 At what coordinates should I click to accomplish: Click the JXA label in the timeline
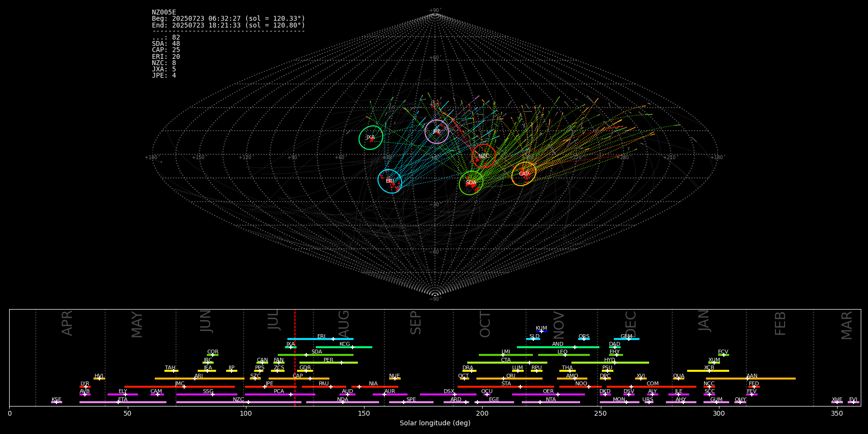point(290,344)
